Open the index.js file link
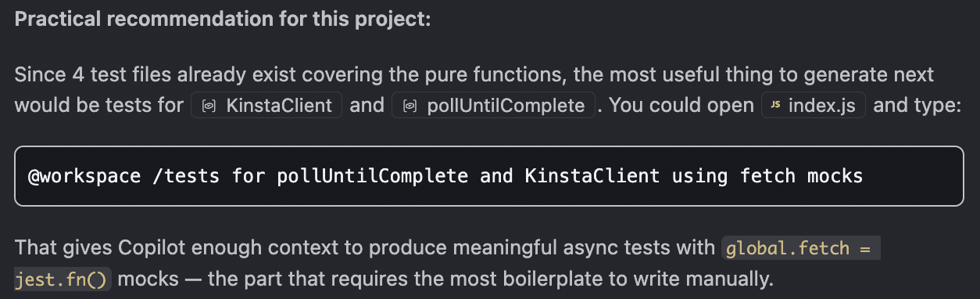980x299 pixels. (814, 106)
